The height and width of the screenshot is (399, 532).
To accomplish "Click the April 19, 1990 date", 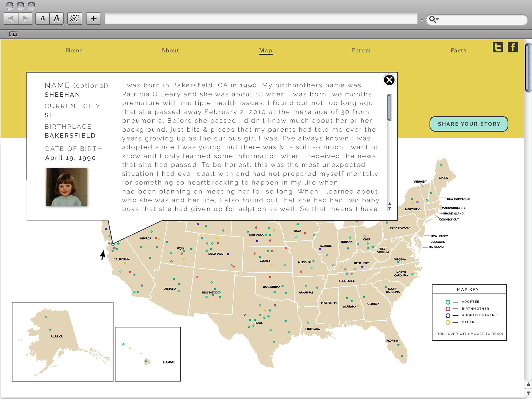I will pyautogui.click(x=70, y=158).
